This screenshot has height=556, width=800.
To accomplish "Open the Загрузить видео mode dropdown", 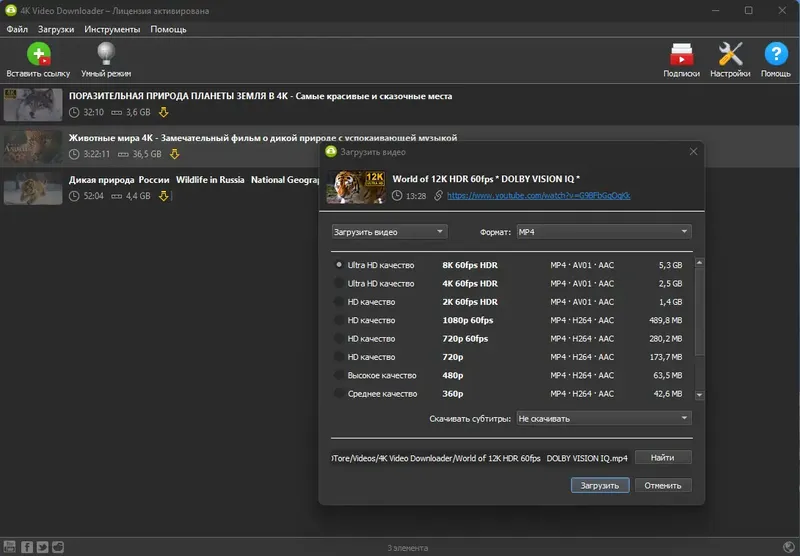I will click(389, 232).
